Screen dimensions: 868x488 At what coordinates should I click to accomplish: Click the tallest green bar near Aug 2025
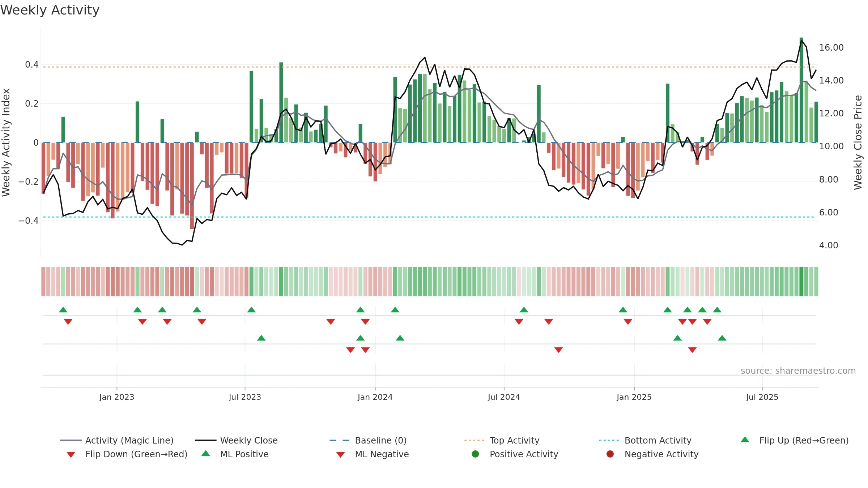tap(801, 90)
